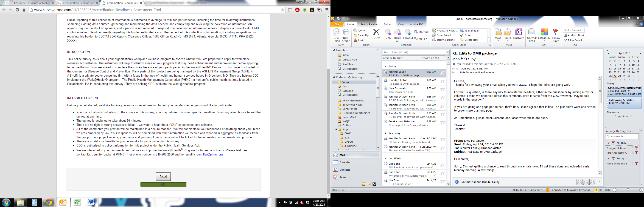Screen dimensions: 644x207
Task: Click the search magnifier in Search Inbox box
Action: [x=447, y=52]
